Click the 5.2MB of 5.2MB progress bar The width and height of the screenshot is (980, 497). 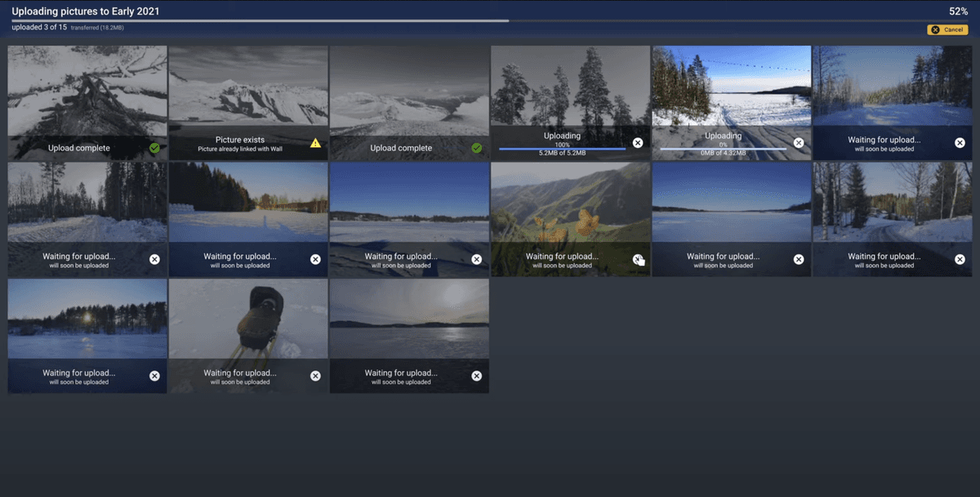click(562, 149)
